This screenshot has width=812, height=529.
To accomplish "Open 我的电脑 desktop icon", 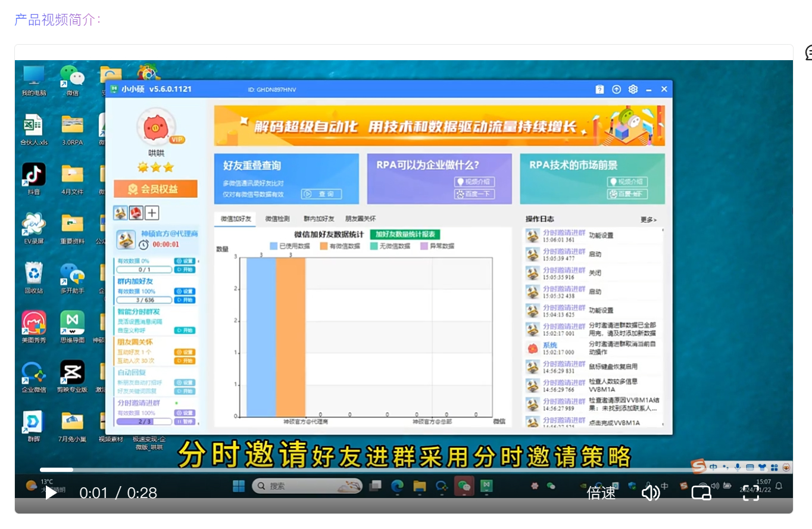I will (34, 80).
